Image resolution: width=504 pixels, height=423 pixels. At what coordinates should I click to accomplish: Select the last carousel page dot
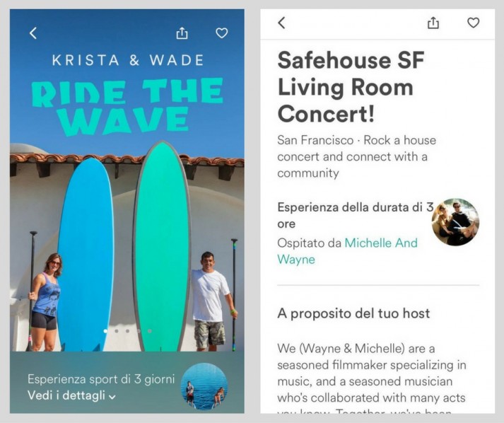click(149, 330)
